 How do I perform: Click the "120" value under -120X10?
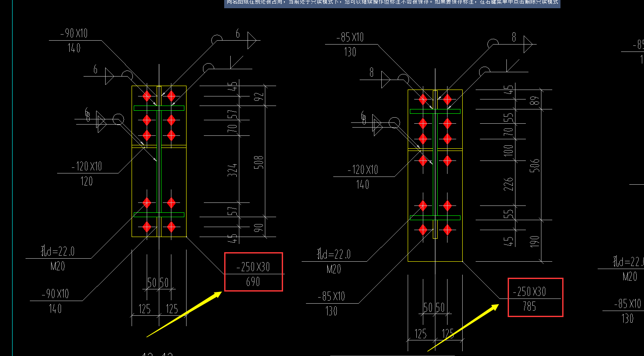pyautogui.click(x=87, y=181)
